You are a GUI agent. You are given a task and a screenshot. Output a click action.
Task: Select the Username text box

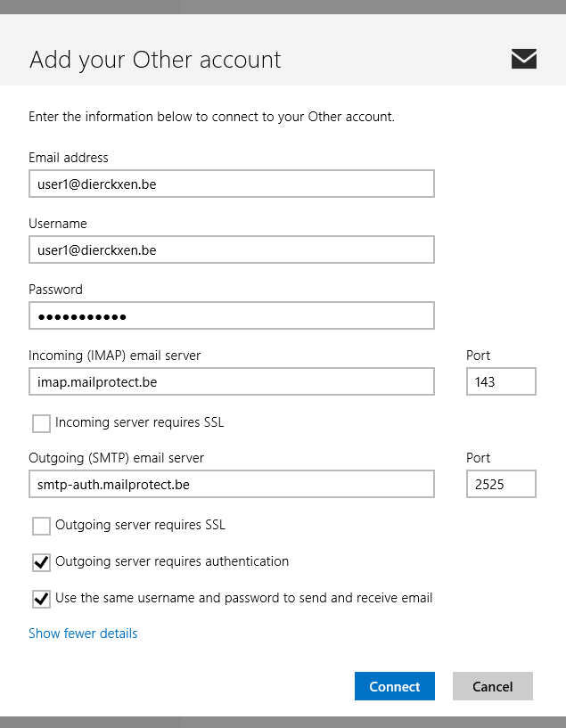point(232,249)
